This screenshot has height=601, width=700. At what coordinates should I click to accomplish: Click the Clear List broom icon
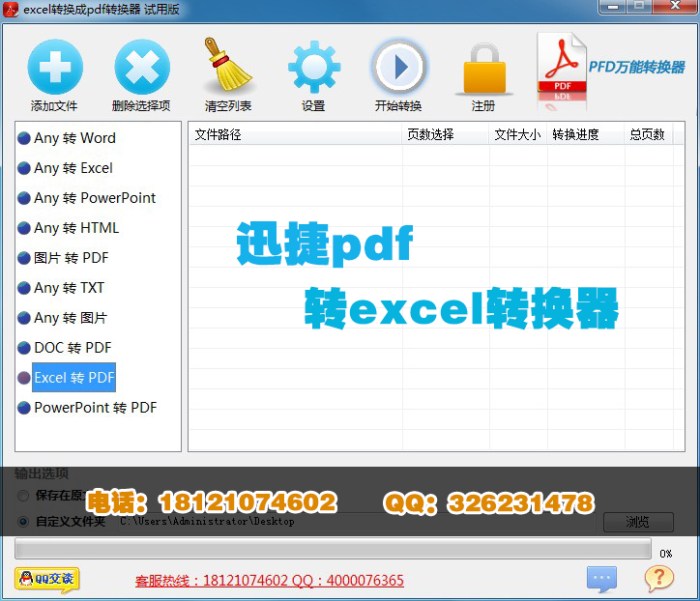(227, 64)
